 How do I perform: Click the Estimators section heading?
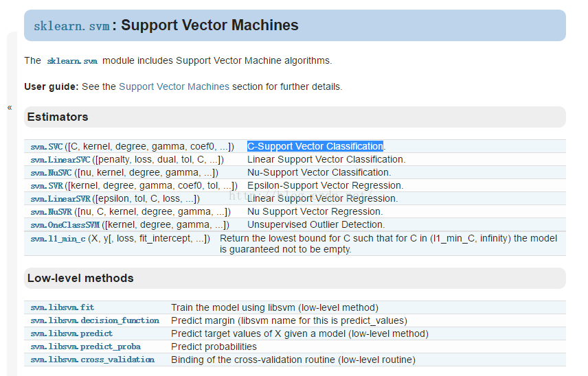58,117
